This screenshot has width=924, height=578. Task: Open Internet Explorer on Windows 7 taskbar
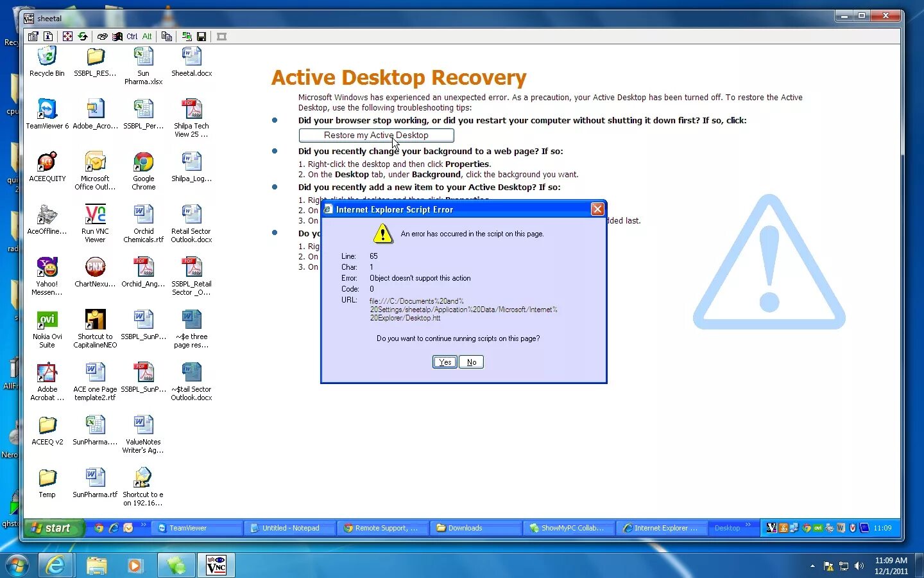(56, 565)
